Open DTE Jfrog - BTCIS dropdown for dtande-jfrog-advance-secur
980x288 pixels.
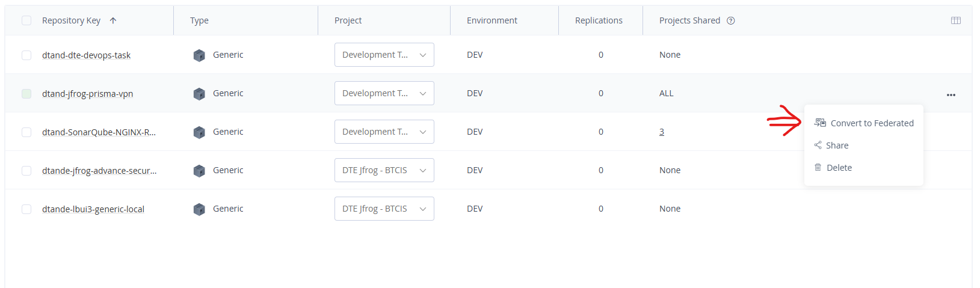[x=384, y=170]
